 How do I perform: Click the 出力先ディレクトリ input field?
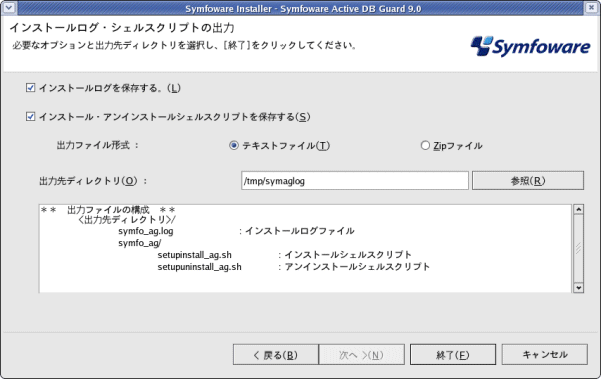355,180
